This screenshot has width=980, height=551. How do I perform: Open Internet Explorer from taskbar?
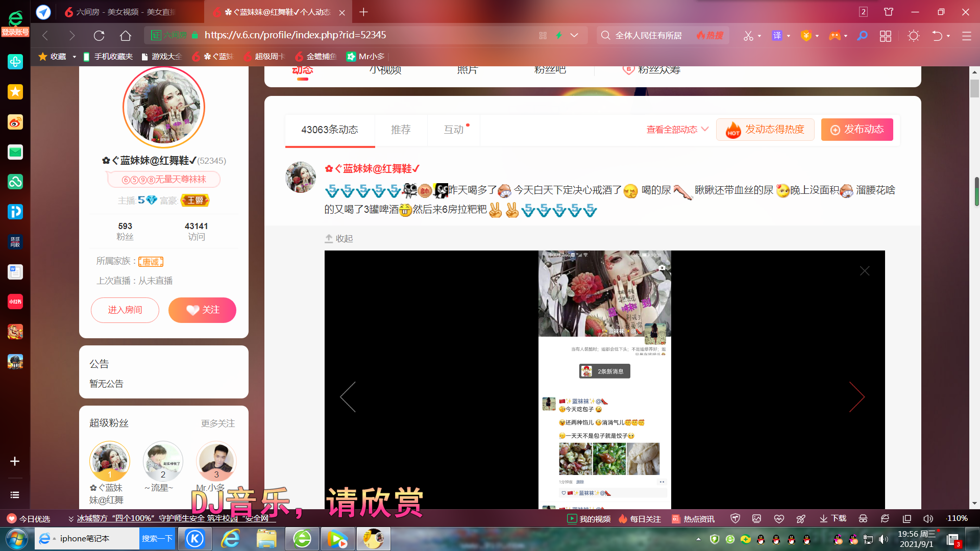click(x=231, y=539)
